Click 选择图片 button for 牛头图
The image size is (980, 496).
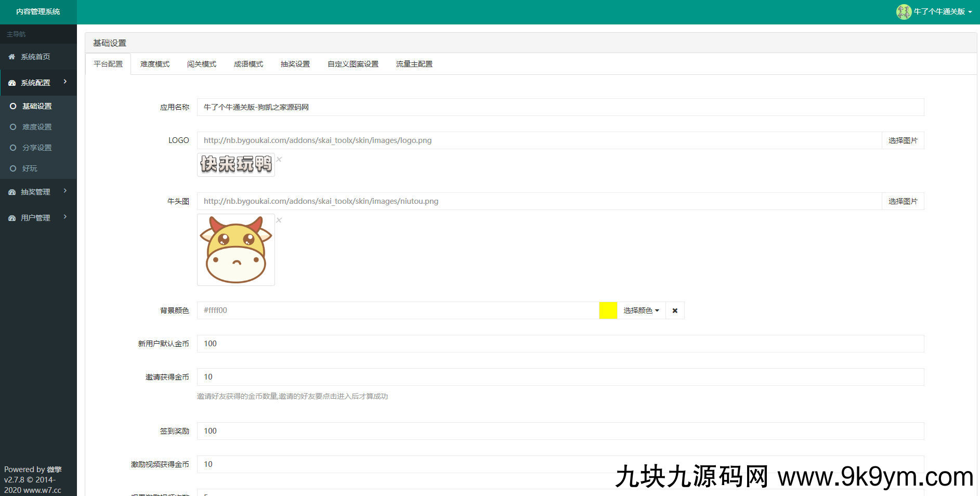903,201
